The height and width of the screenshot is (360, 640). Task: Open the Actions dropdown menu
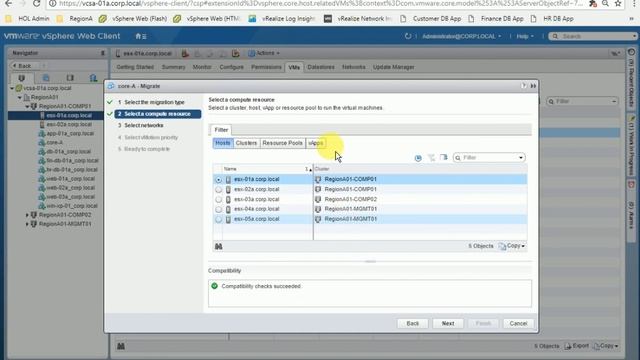coord(264,53)
